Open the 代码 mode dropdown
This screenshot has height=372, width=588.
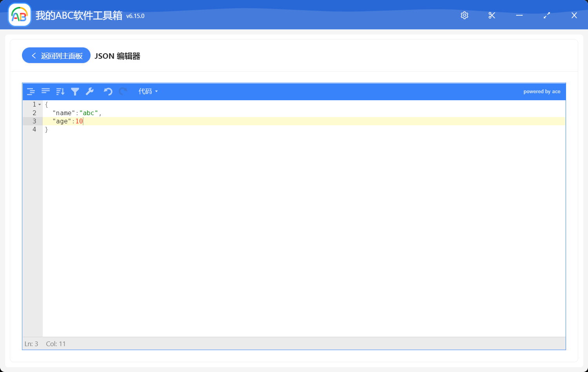(148, 91)
